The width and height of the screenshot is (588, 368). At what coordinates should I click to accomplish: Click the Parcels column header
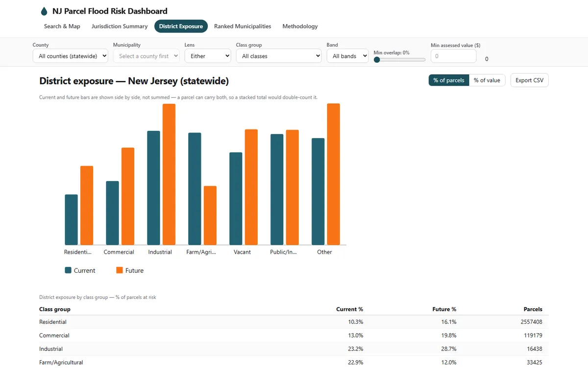pos(533,309)
